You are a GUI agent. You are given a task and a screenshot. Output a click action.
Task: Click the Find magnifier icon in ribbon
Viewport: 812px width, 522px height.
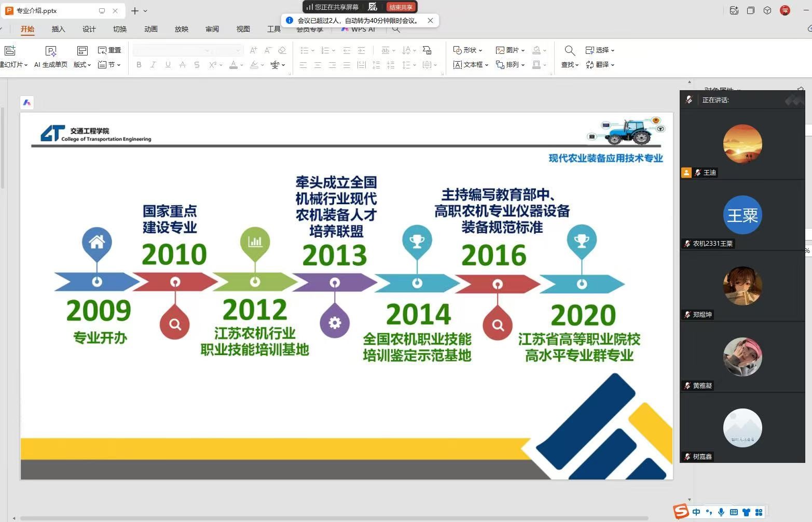[569, 51]
